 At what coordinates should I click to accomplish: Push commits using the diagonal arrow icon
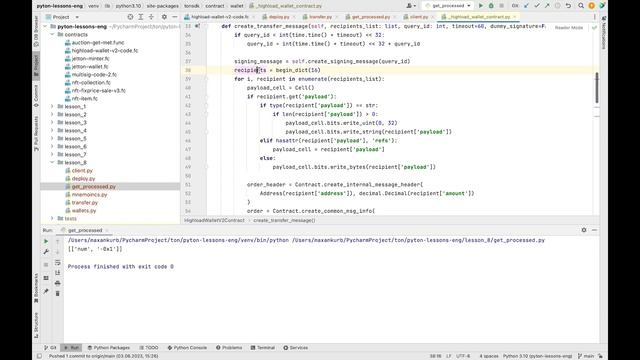pyautogui.click(x=547, y=6)
